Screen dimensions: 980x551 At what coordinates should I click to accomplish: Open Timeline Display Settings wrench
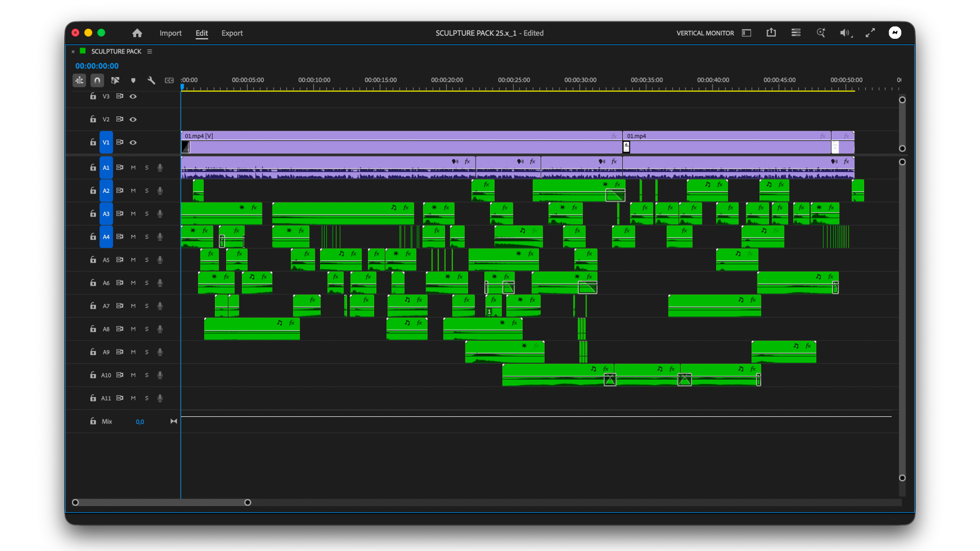151,80
